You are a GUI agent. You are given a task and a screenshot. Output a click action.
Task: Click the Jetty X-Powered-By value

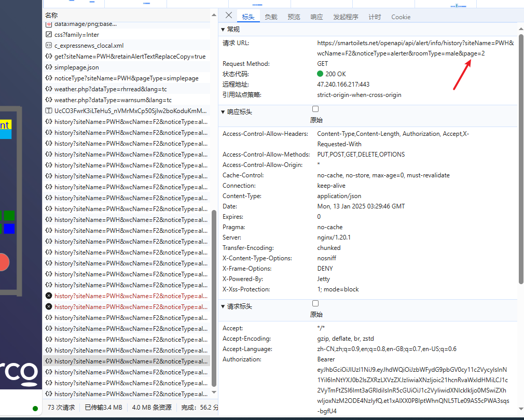click(324, 279)
